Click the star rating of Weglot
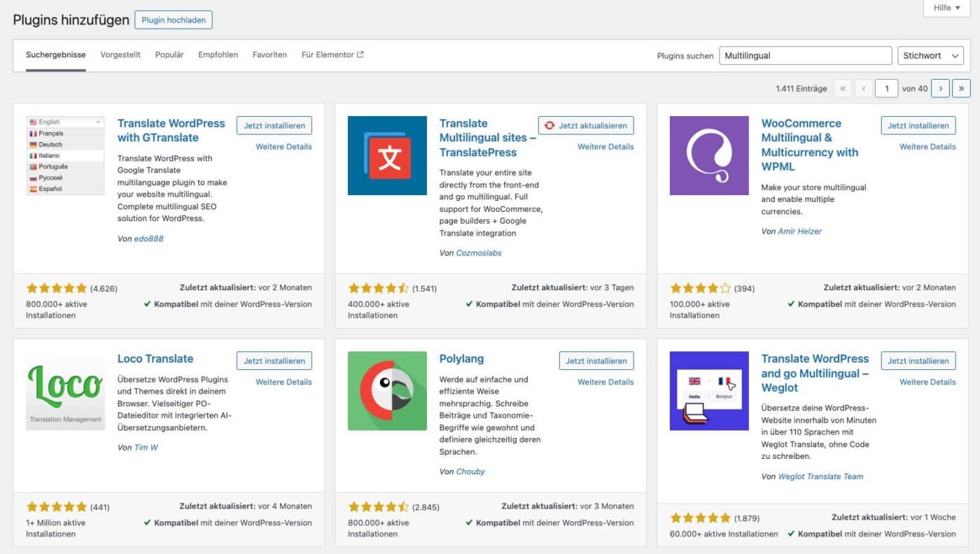Image resolution: width=980 pixels, height=554 pixels. coord(701,518)
